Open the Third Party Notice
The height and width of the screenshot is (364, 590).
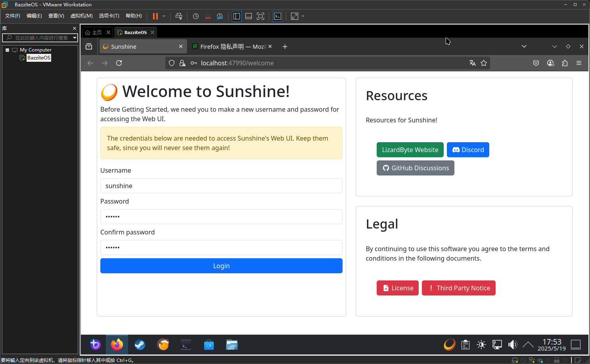(459, 288)
